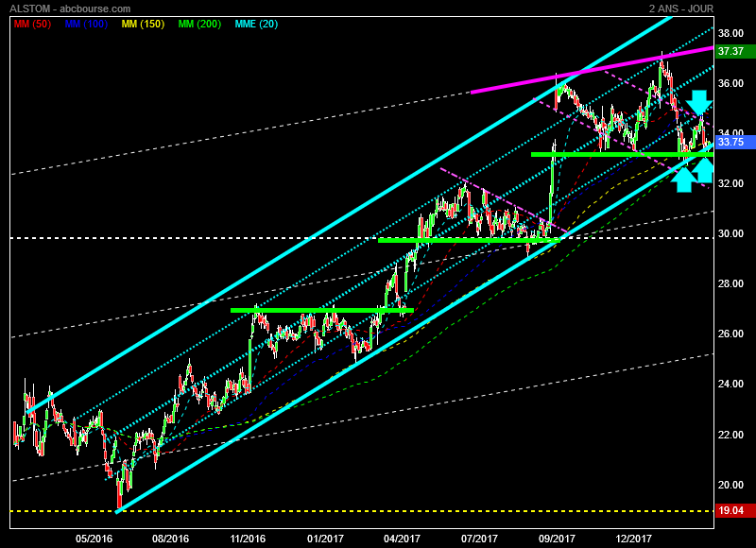Click the 09/2017 date axis label
Viewport: 756px width, 548px height.
pos(557,539)
